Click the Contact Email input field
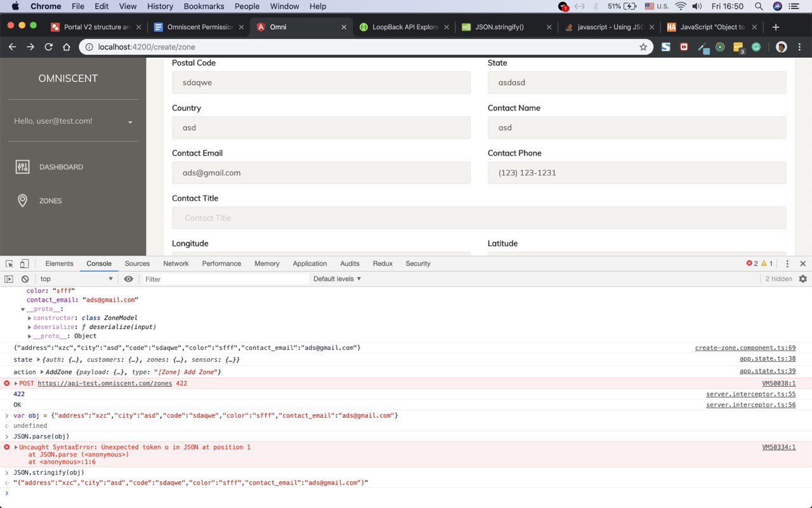This screenshot has width=812, height=508. (x=321, y=173)
